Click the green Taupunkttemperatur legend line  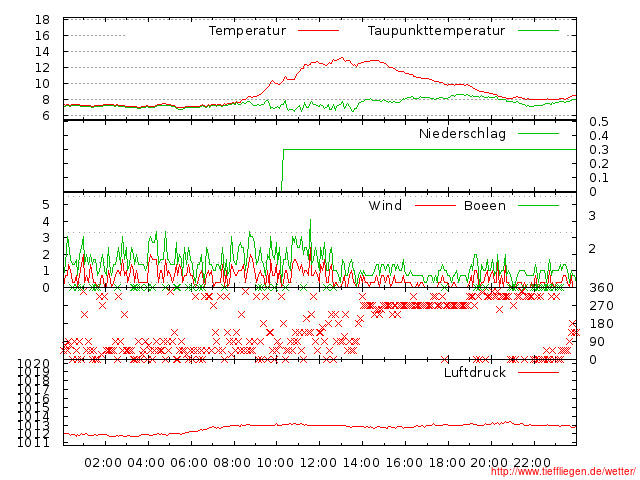pyautogui.click(x=538, y=30)
